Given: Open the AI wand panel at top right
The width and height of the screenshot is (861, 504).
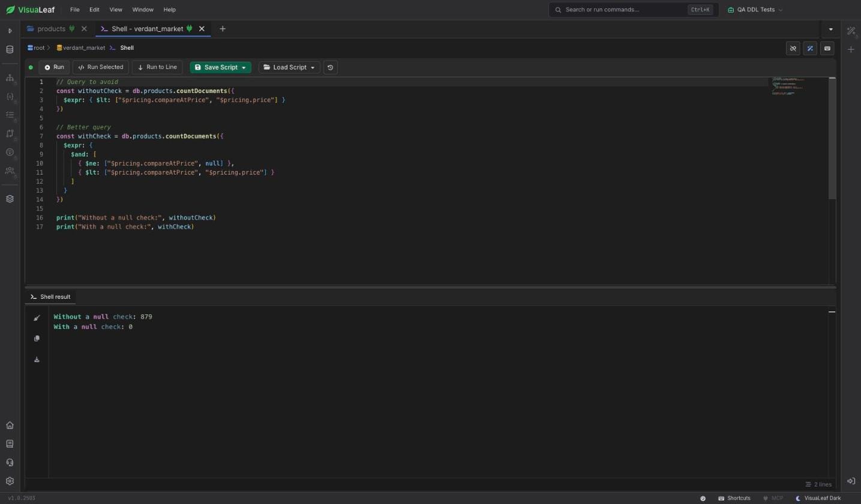Looking at the screenshot, I should click(851, 31).
